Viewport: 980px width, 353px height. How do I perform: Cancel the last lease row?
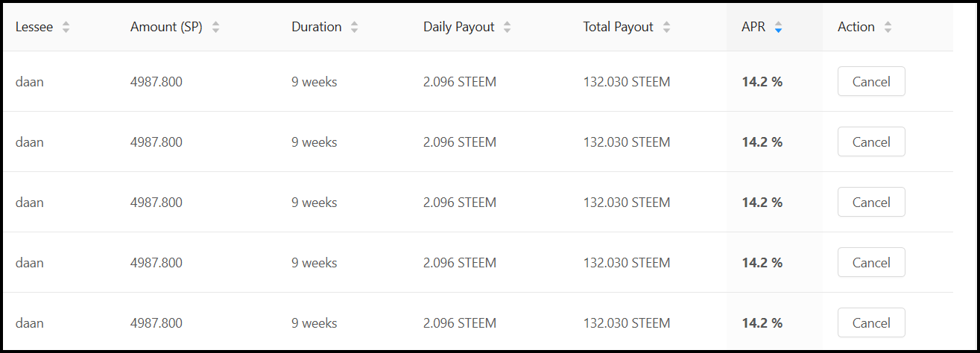pyautogui.click(x=871, y=322)
